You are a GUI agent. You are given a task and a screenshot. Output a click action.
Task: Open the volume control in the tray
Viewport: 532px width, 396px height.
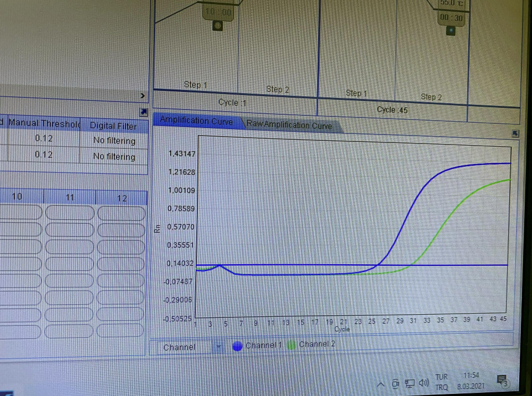[x=424, y=383]
